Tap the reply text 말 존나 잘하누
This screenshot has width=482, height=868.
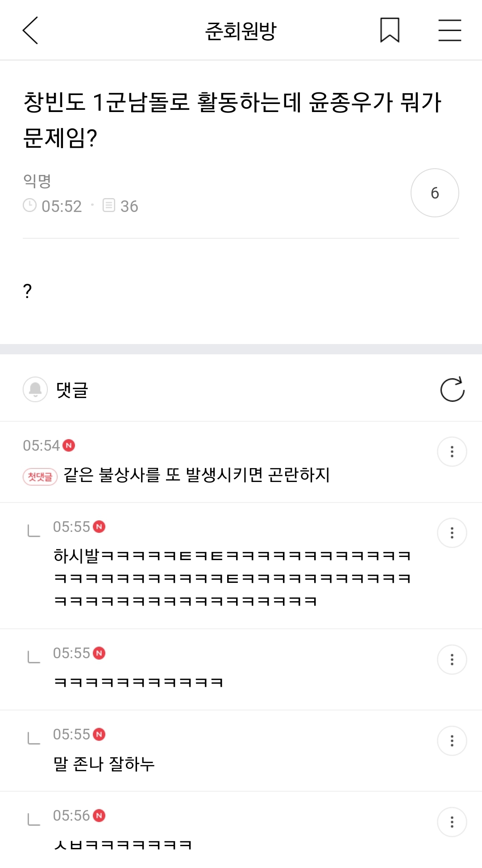pyautogui.click(x=104, y=764)
